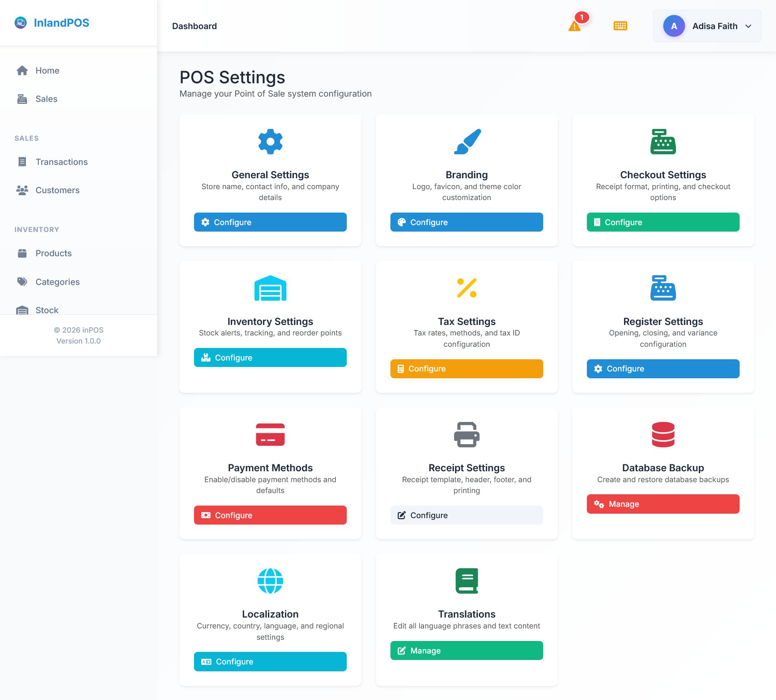Go to Customers in the sidebar
Screen dimensions: 776x700
[57, 190]
